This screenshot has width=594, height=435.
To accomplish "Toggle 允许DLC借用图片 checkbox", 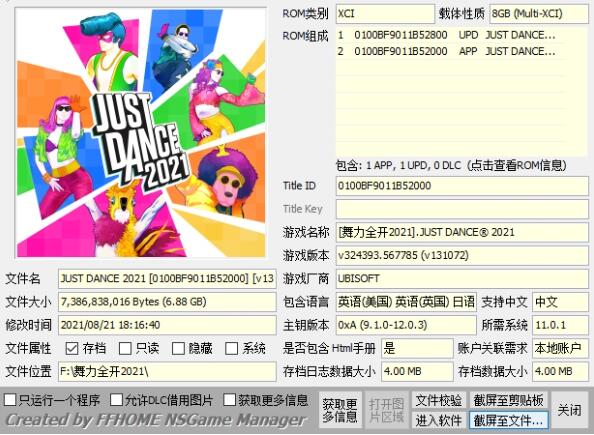I will [116, 399].
